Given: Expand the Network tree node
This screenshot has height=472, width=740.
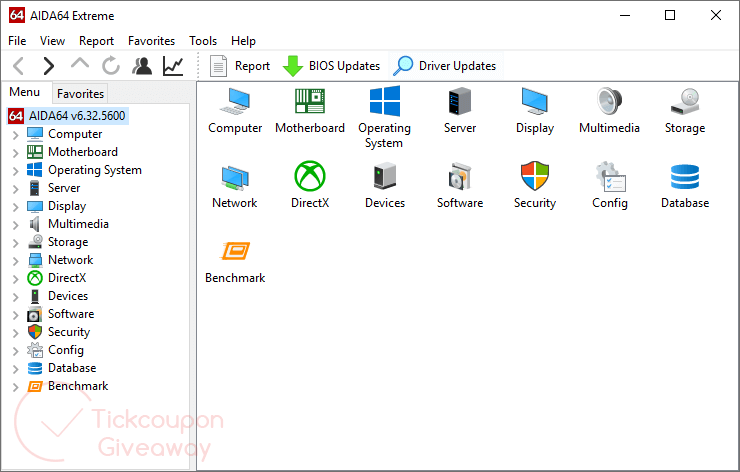Looking at the screenshot, I should [16, 261].
